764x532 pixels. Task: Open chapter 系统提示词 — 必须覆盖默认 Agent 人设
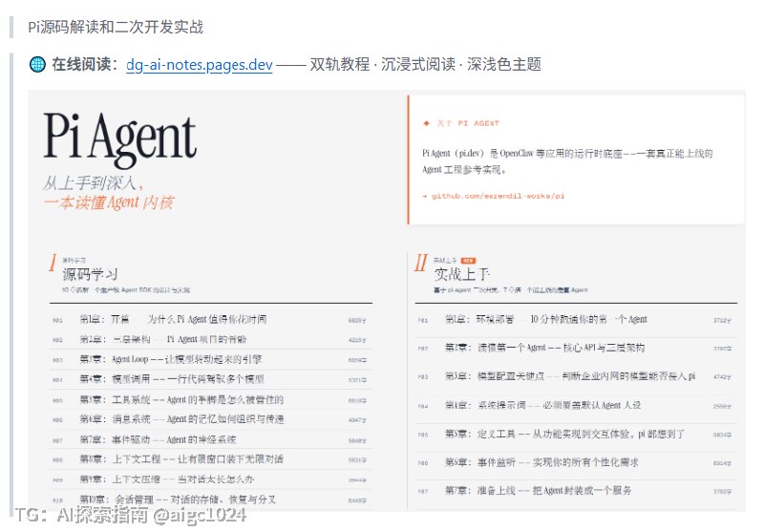(x=576, y=405)
